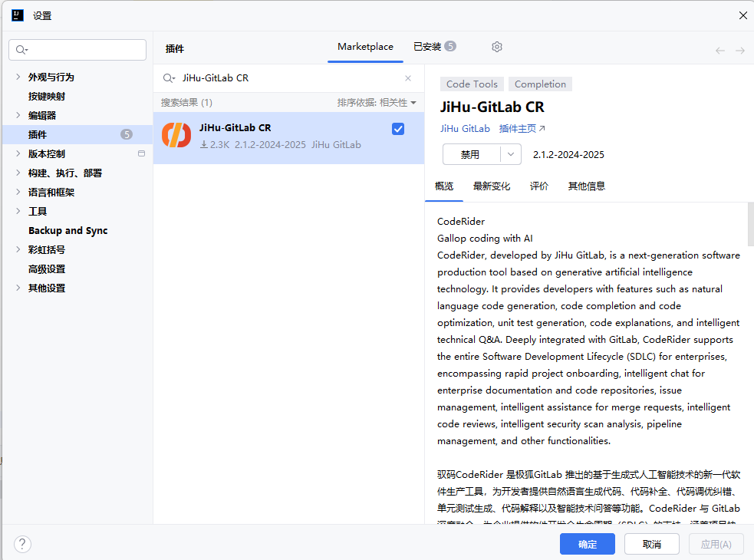Expand 语言和框架 settings group

coord(18,192)
